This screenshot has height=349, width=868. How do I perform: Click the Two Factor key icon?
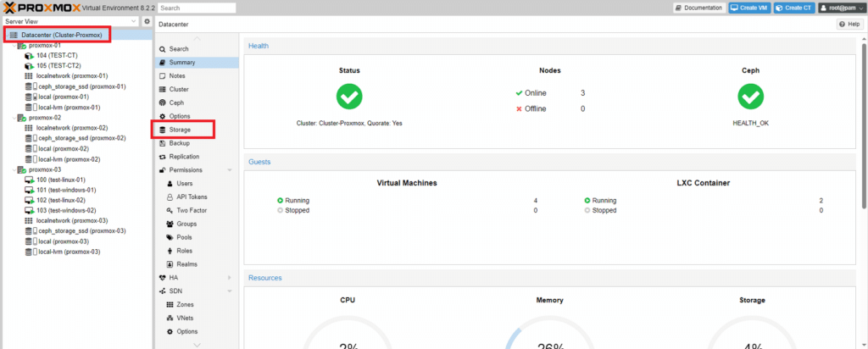pyautogui.click(x=170, y=210)
